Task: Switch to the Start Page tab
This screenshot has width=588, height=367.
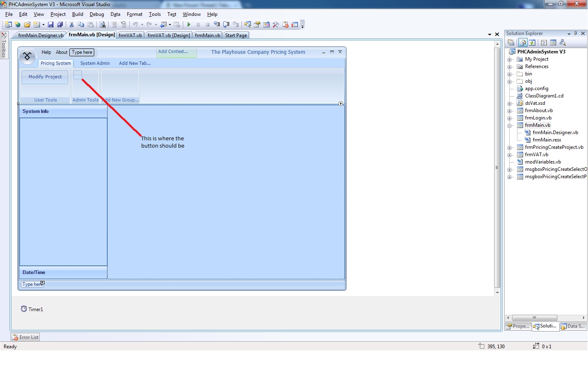Action: click(236, 35)
